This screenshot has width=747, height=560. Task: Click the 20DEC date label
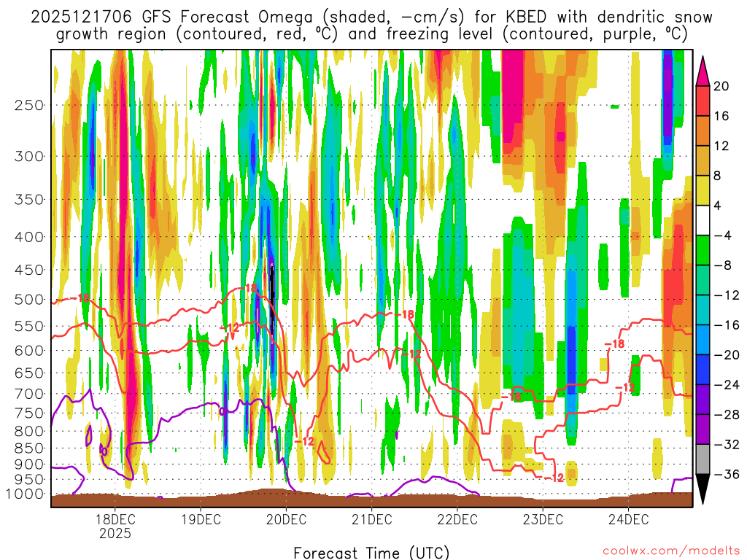286,519
